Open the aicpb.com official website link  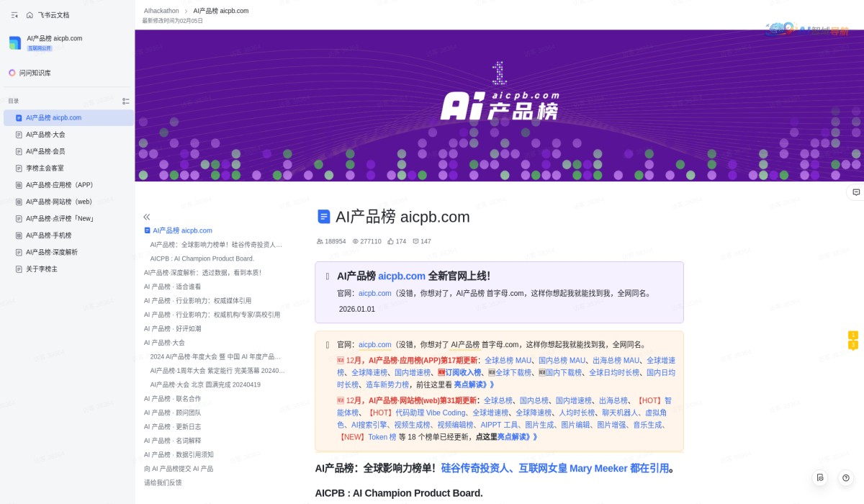[374, 293]
